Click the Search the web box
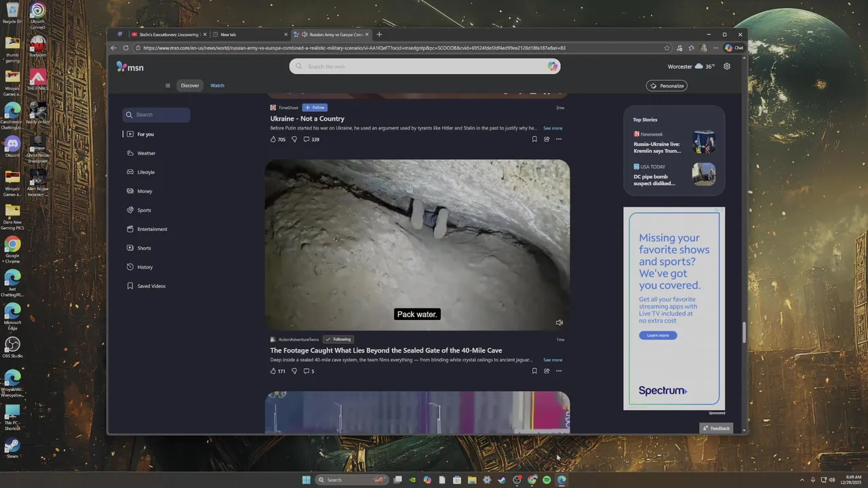 425,66
